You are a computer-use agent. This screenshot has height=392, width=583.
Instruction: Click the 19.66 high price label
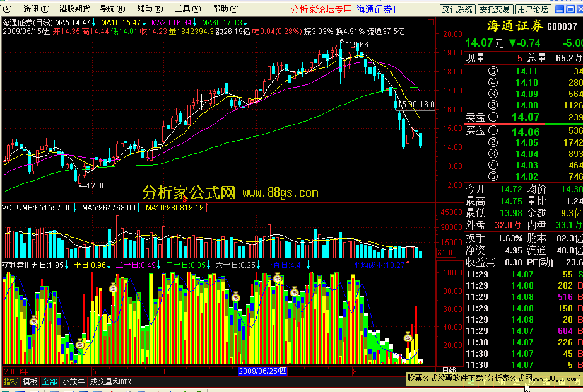358,45
